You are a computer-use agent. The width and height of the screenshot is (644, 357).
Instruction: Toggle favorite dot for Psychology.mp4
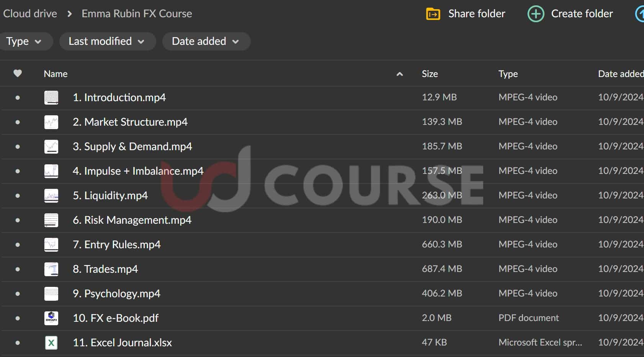tap(18, 294)
